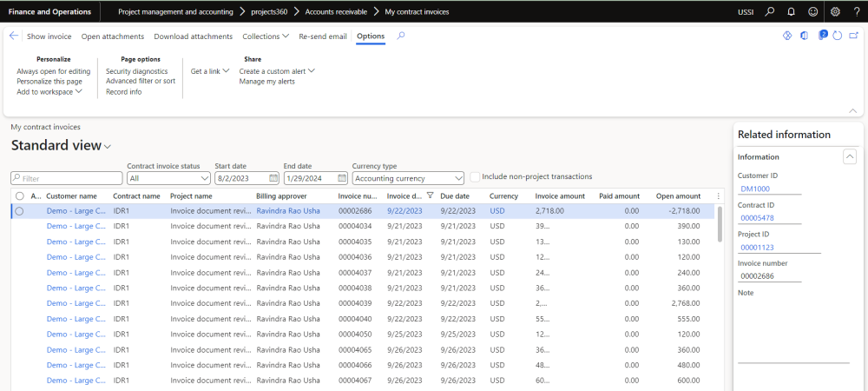Open Customer ID DM1000 link

point(754,189)
